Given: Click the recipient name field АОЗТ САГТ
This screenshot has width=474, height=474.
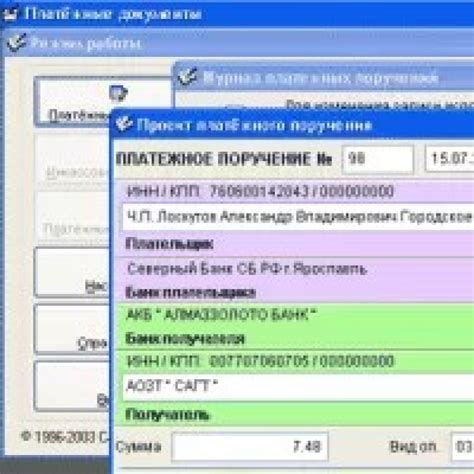Looking at the screenshot, I should point(298,387).
